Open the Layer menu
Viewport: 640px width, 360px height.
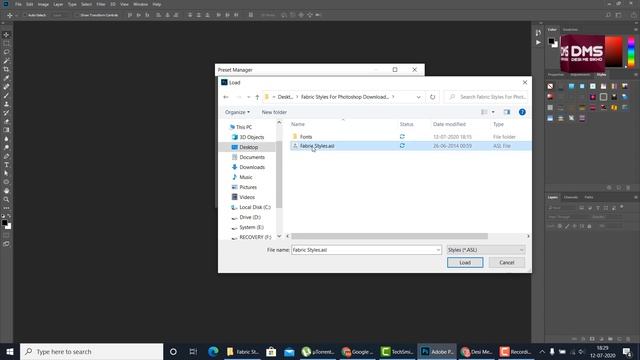[58, 4]
